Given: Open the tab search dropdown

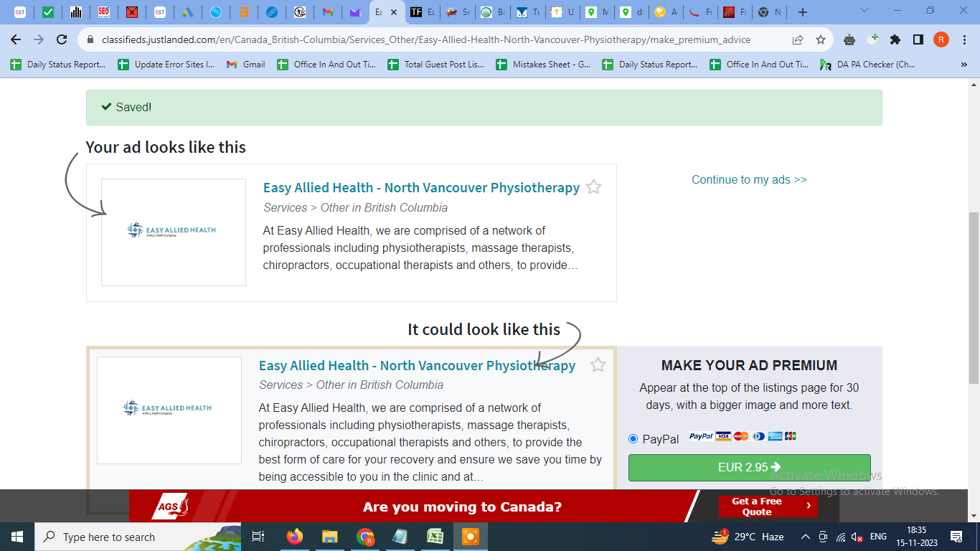Looking at the screenshot, I should tap(864, 11).
